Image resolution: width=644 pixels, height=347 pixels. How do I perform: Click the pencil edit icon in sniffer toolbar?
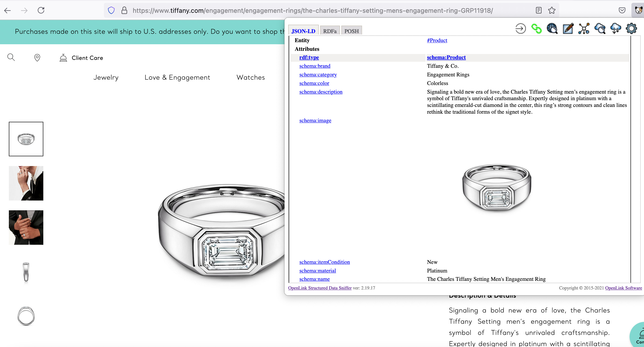568,29
